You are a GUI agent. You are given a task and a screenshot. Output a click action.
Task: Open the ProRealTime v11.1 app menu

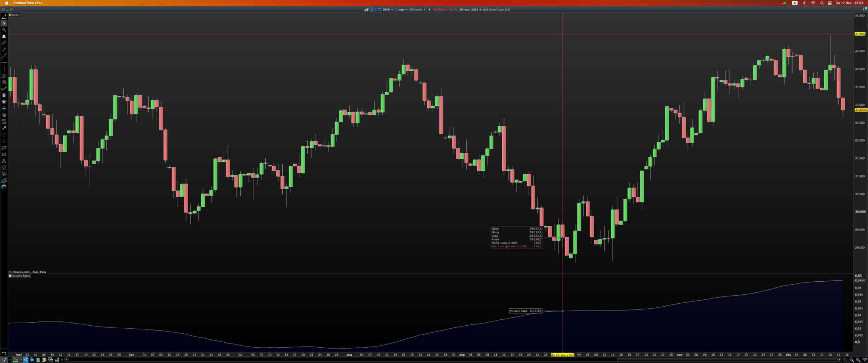point(28,3)
